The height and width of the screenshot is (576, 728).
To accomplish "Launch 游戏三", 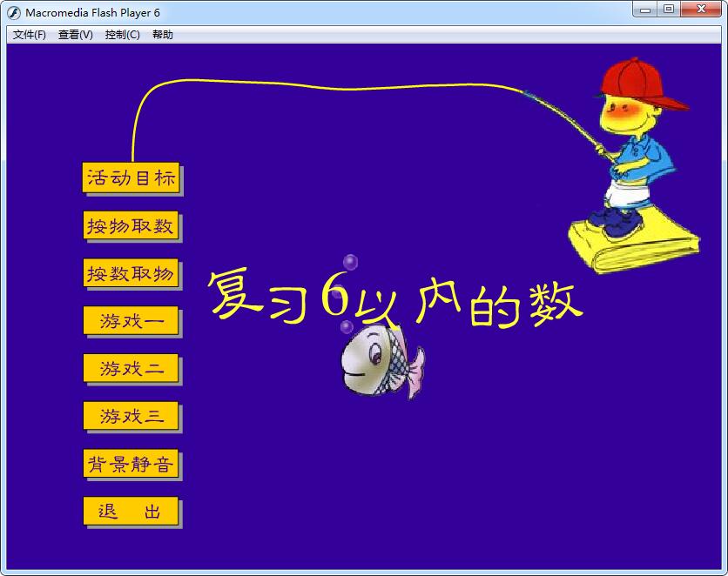I will [x=131, y=417].
